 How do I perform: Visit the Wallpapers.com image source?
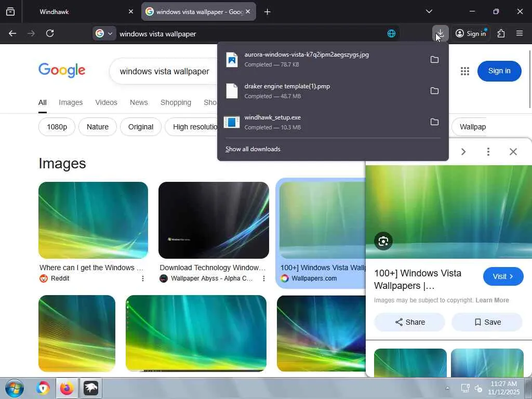pyautogui.click(x=503, y=276)
